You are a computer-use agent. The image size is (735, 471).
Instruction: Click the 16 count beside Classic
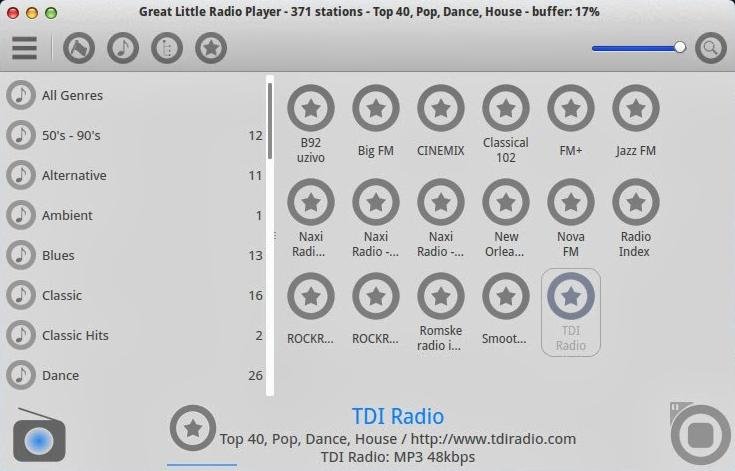coord(255,295)
